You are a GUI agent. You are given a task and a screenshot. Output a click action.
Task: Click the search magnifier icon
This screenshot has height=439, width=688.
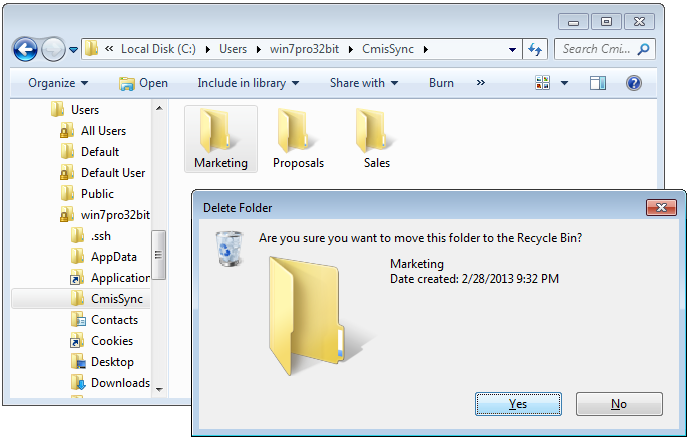click(644, 49)
